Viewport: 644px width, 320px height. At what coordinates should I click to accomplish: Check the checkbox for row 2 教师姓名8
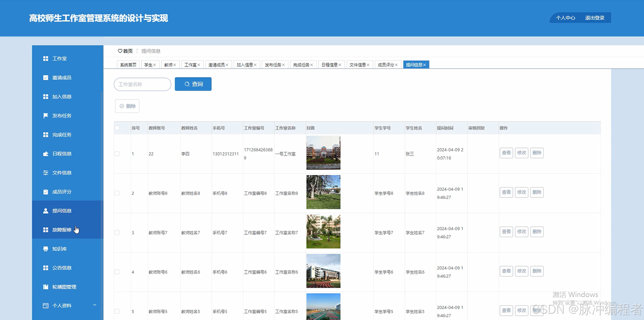point(117,193)
